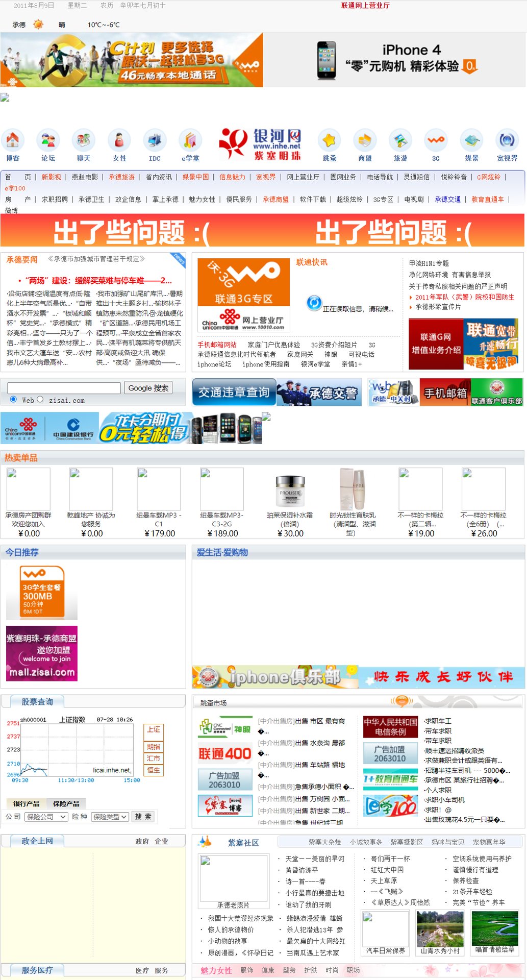Open the headline about "两场"建设
Image resolution: width=527 pixels, height=980 pixels.
(98, 281)
